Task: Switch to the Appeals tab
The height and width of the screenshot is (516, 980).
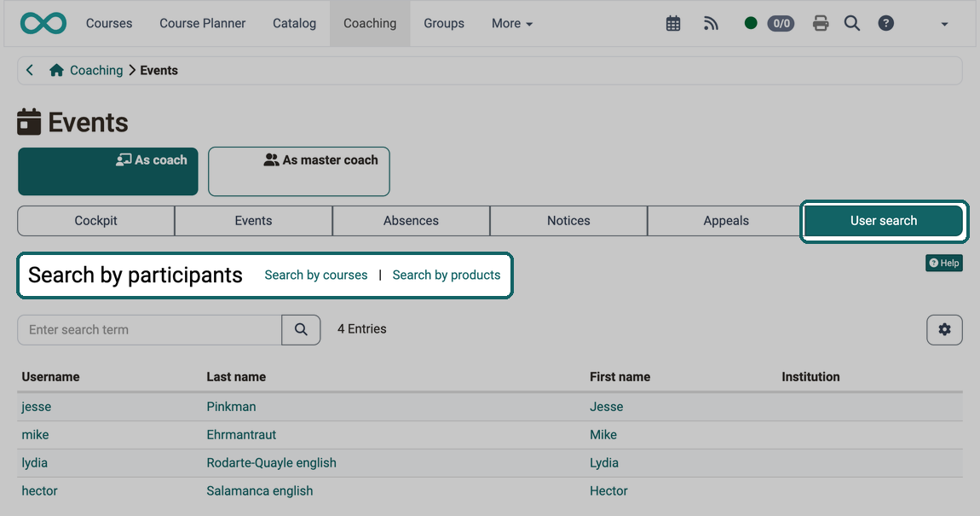Action: point(725,221)
